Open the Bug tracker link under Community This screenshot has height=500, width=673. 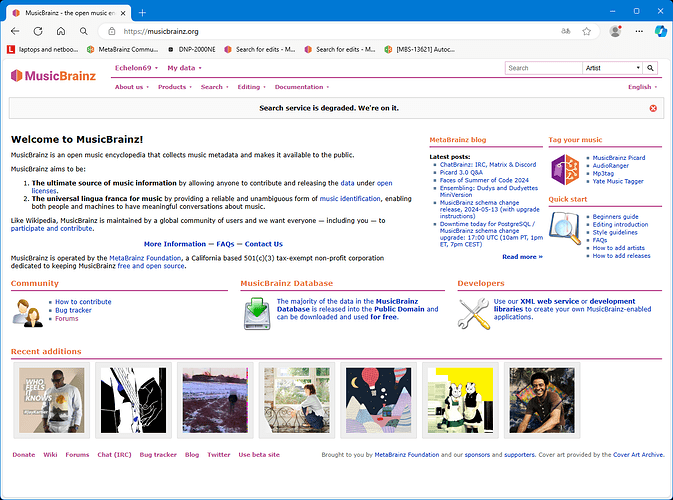coord(73,310)
